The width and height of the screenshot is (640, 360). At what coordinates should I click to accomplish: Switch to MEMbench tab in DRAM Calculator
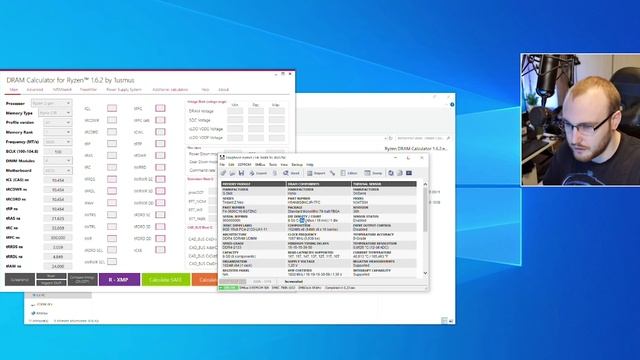62,89
